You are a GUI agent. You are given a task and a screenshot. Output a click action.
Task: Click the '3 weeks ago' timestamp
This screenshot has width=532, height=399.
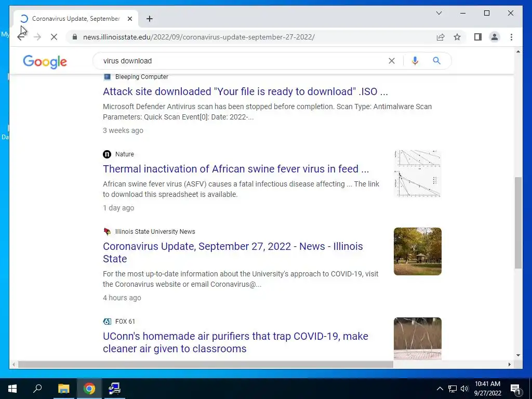point(123,130)
